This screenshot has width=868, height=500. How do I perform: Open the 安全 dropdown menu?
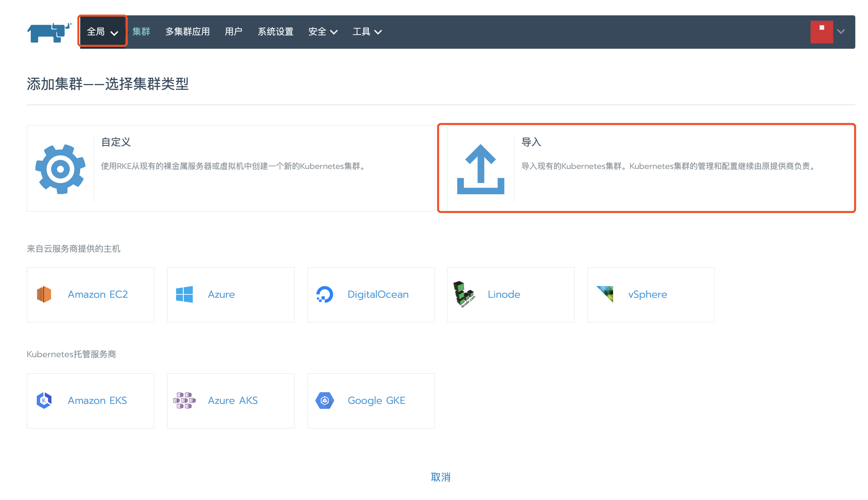click(322, 32)
